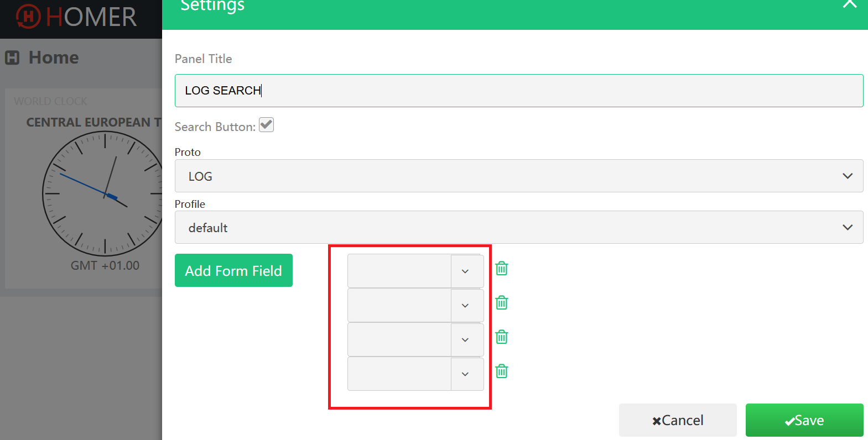Delete the fourth form field row
Viewport: 868px width, 440px height.
coord(501,371)
